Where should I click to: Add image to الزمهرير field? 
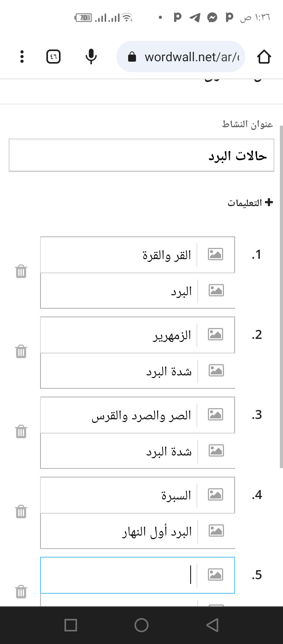coord(215,335)
